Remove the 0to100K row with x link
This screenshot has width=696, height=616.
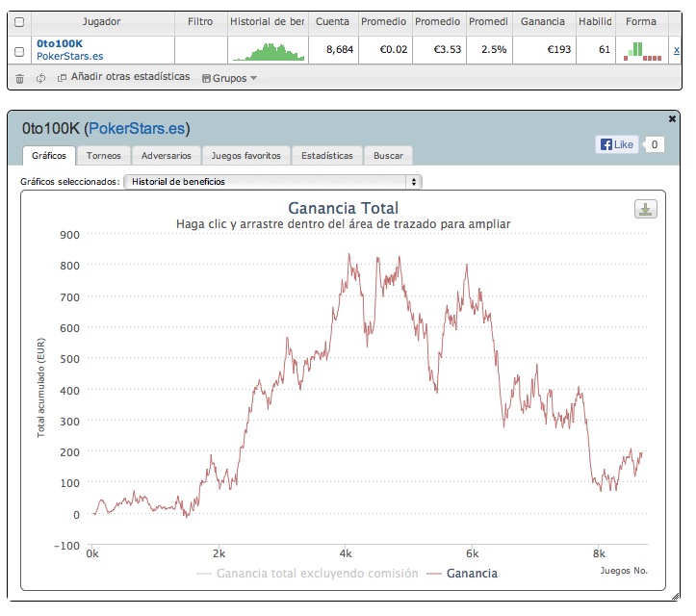click(676, 50)
